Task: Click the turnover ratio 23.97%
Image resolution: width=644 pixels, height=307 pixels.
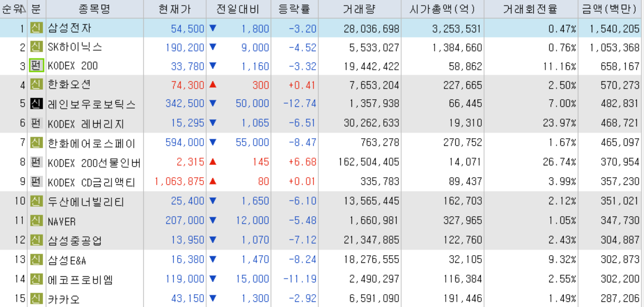Action: [x=560, y=124]
